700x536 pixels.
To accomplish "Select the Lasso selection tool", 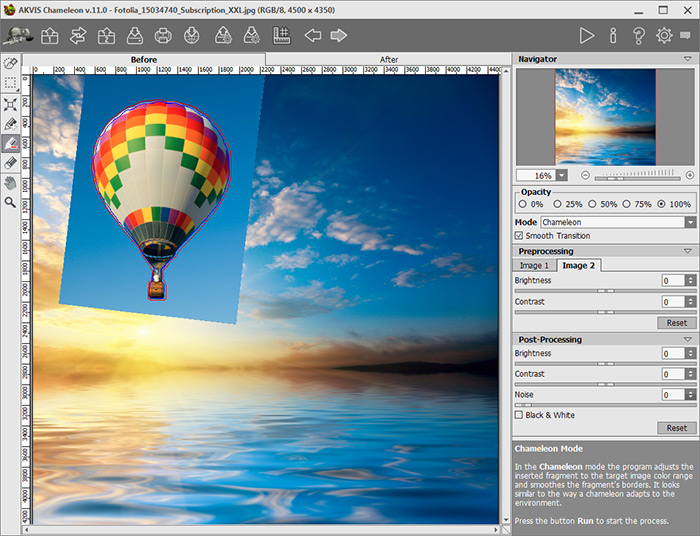I will (10, 63).
